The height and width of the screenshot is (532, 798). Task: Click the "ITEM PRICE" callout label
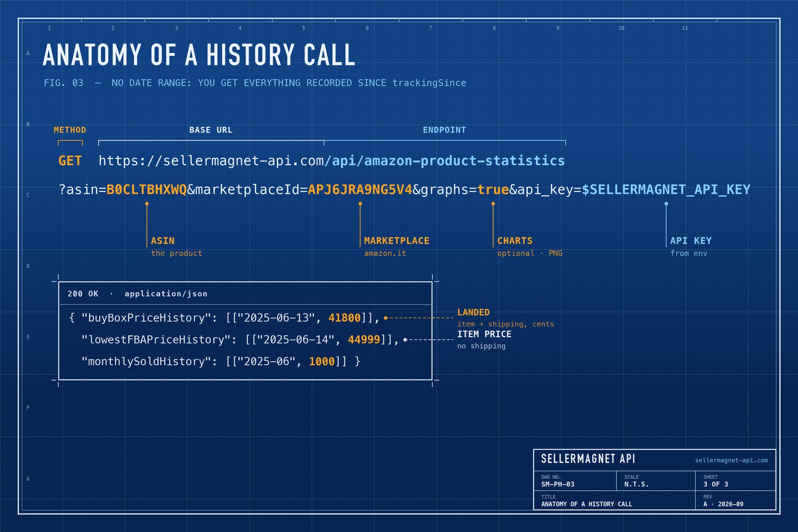[x=484, y=334]
